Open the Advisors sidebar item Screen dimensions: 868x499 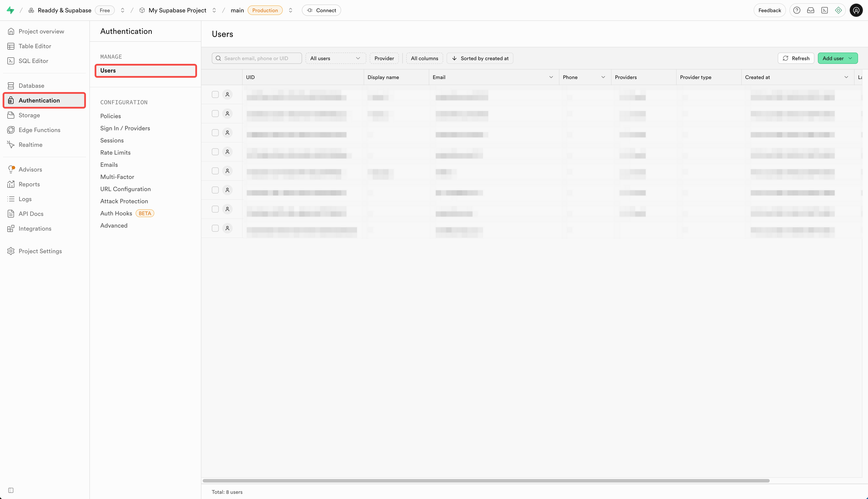point(30,169)
